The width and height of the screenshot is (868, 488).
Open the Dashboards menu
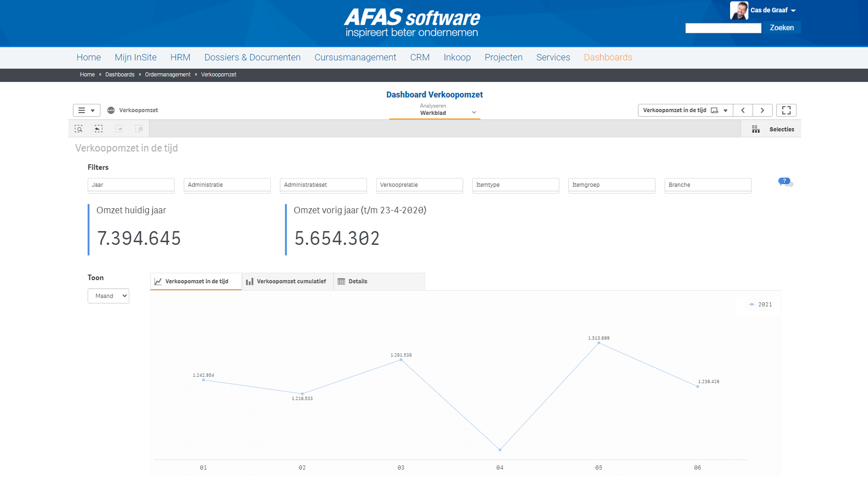click(608, 57)
